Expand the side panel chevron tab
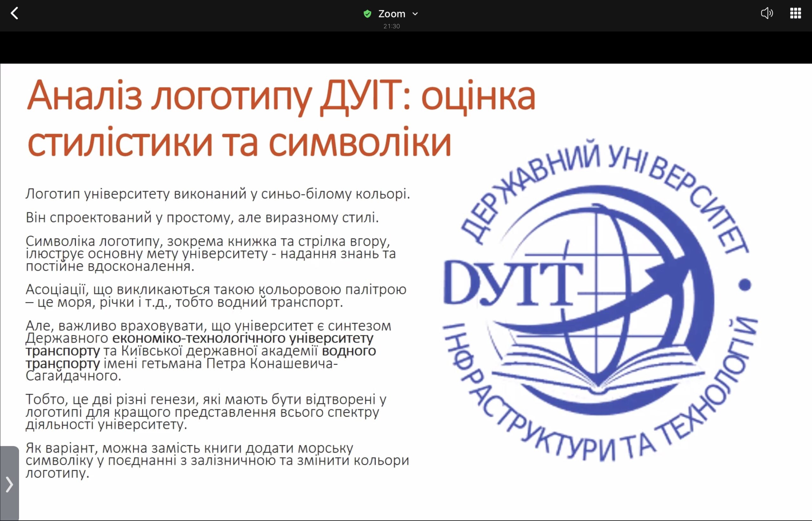The width and height of the screenshot is (812, 521). coord(10,484)
